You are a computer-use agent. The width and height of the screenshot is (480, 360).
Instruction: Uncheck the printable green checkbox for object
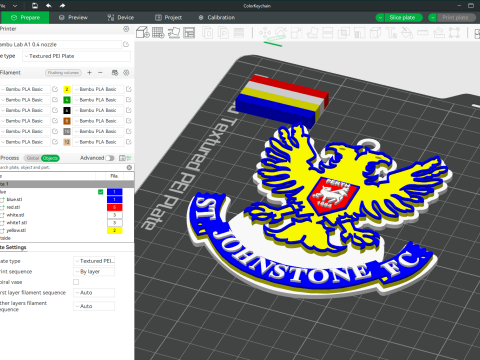(x=100, y=192)
